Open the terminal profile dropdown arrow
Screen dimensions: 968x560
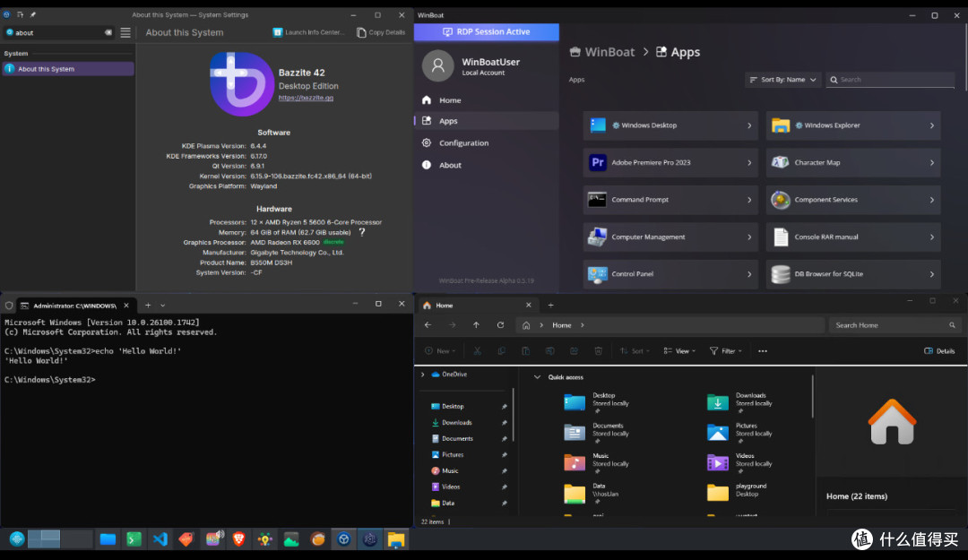tap(163, 305)
